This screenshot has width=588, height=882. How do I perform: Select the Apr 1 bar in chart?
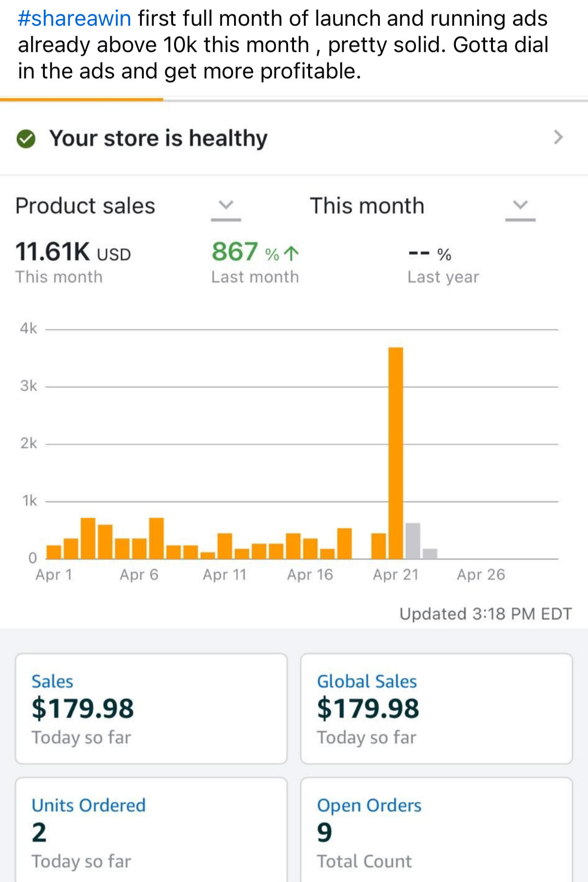coord(54,552)
